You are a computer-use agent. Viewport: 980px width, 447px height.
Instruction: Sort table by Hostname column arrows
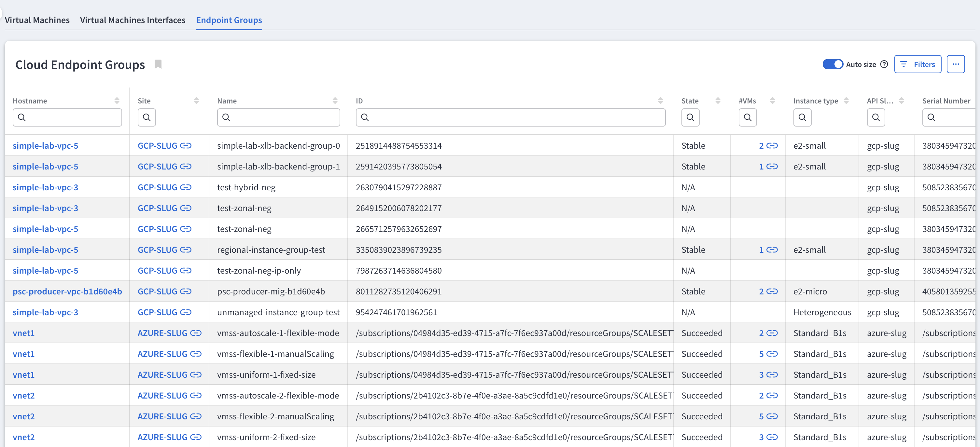pyautogui.click(x=117, y=101)
